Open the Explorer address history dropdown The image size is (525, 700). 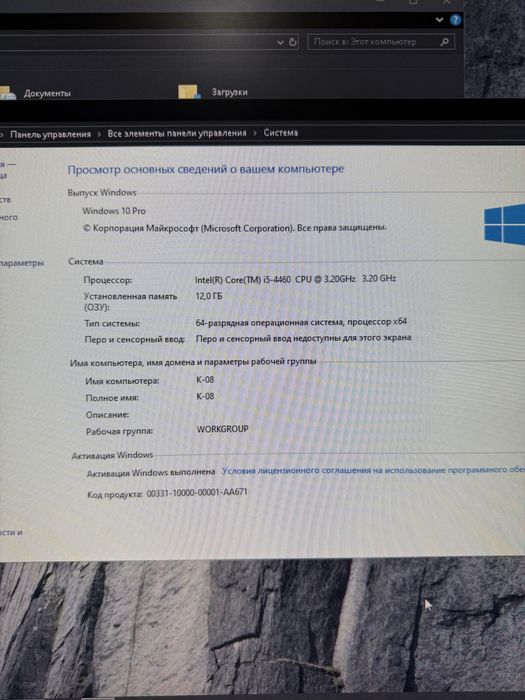[x=280, y=42]
